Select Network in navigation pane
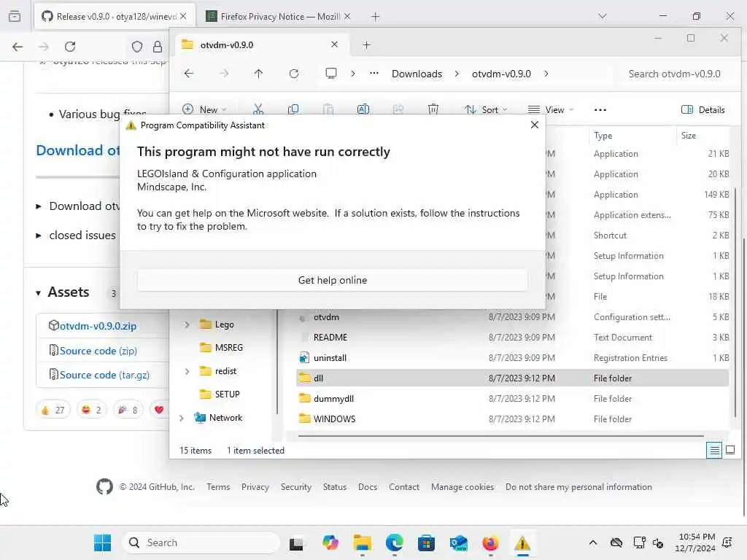This screenshot has width=747, height=560. click(x=219, y=418)
